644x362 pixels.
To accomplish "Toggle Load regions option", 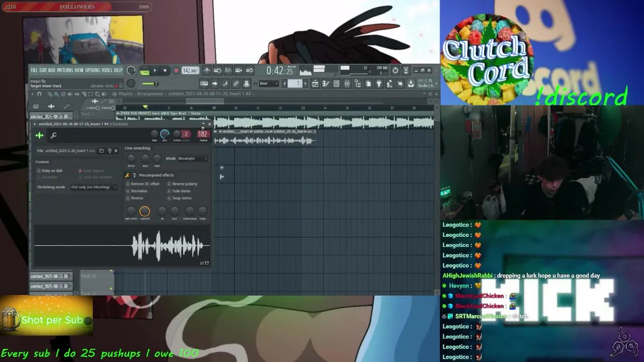I will [x=91, y=171].
